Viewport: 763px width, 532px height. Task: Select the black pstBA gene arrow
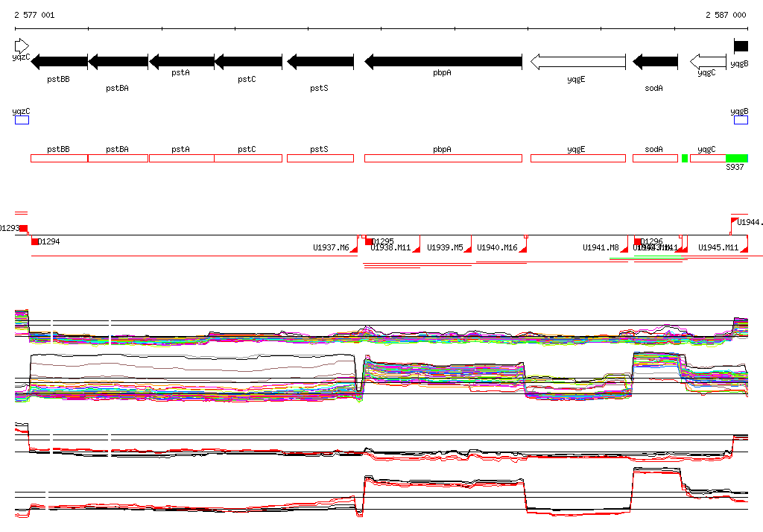pyautogui.click(x=118, y=62)
